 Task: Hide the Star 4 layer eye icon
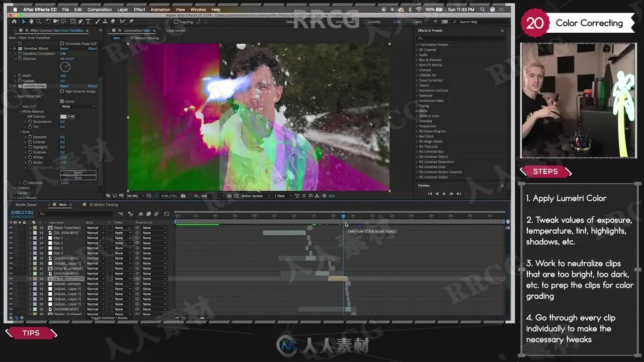coord(11,253)
